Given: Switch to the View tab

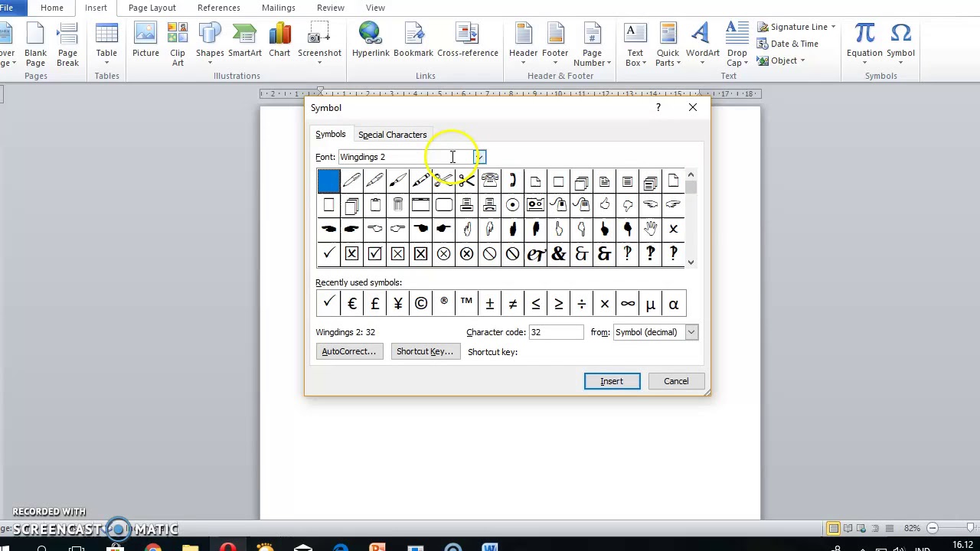Looking at the screenshot, I should point(375,8).
